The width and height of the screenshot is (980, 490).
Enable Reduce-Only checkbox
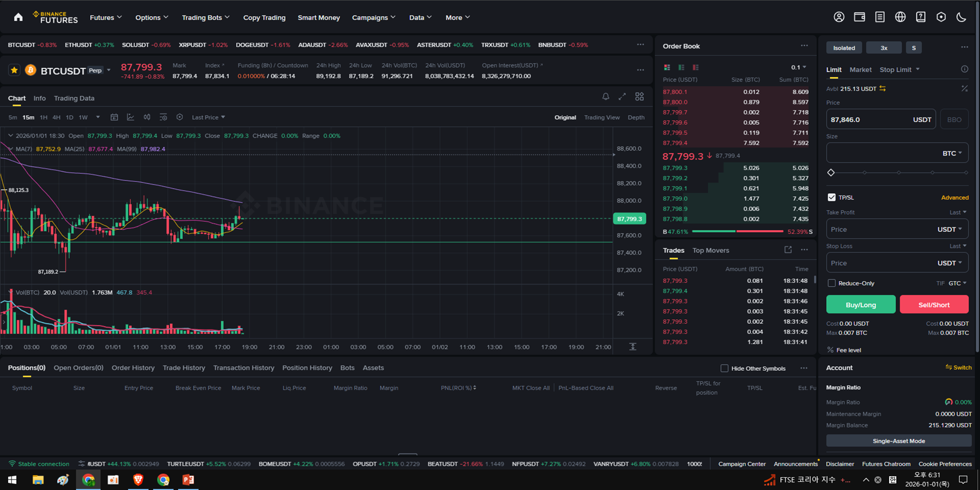(831, 283)
